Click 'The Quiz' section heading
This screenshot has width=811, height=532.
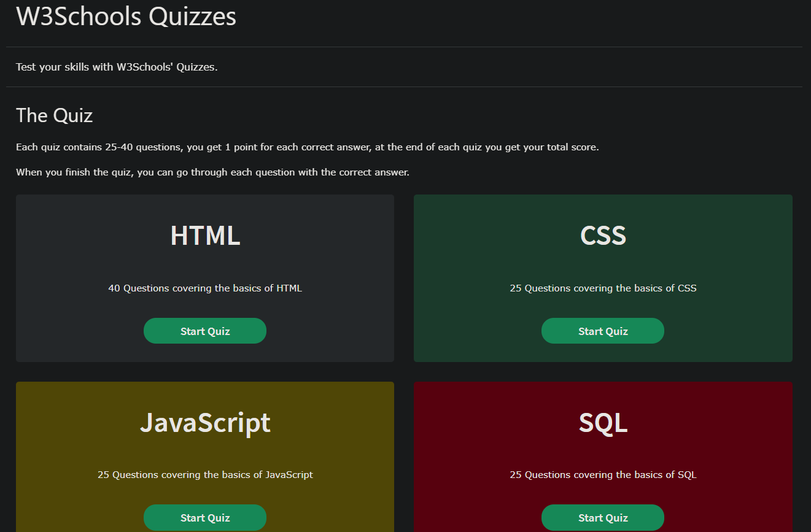tap(54, 115)
